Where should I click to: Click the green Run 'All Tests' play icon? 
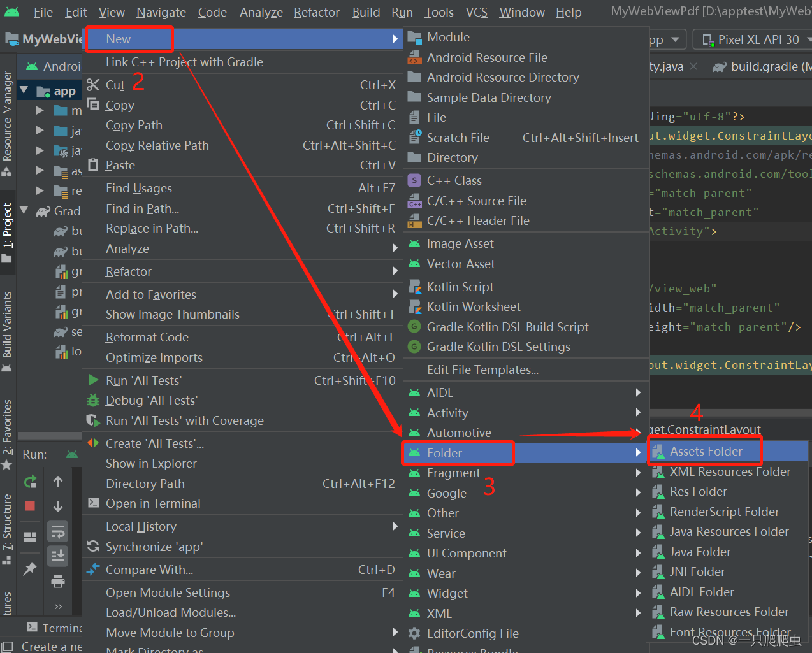(93, 380)
